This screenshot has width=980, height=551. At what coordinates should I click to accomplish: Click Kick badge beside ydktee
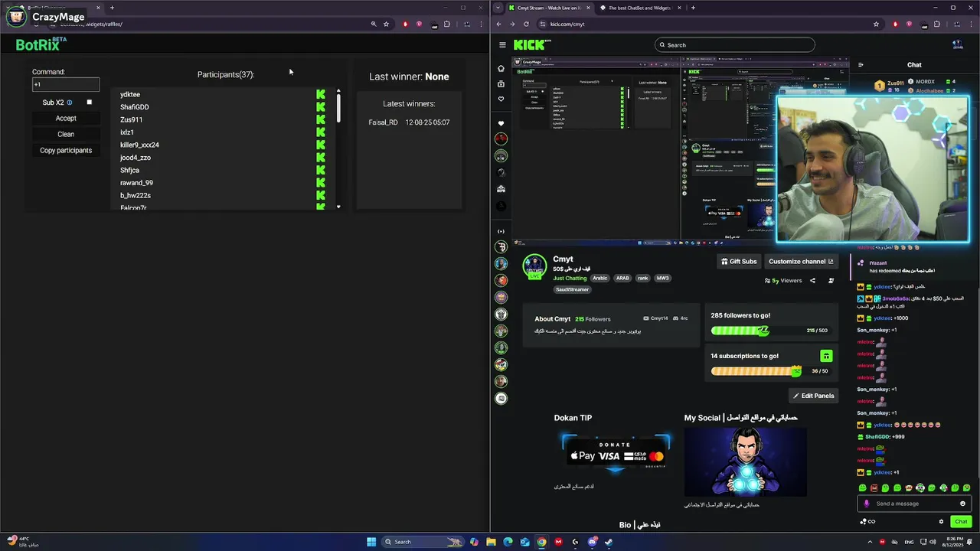coord(321,94)
